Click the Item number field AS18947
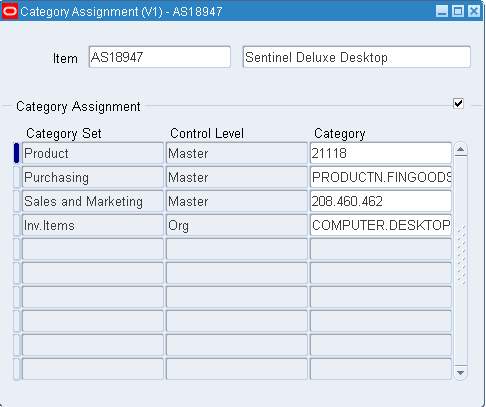Viewport: 486px width, 407px height. (160, 57)
